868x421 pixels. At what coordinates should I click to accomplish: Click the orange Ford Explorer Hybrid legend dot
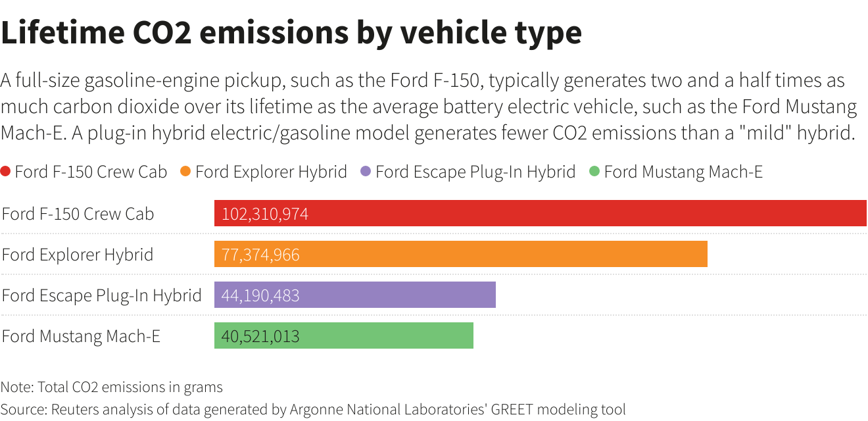(x=185, y=172)
